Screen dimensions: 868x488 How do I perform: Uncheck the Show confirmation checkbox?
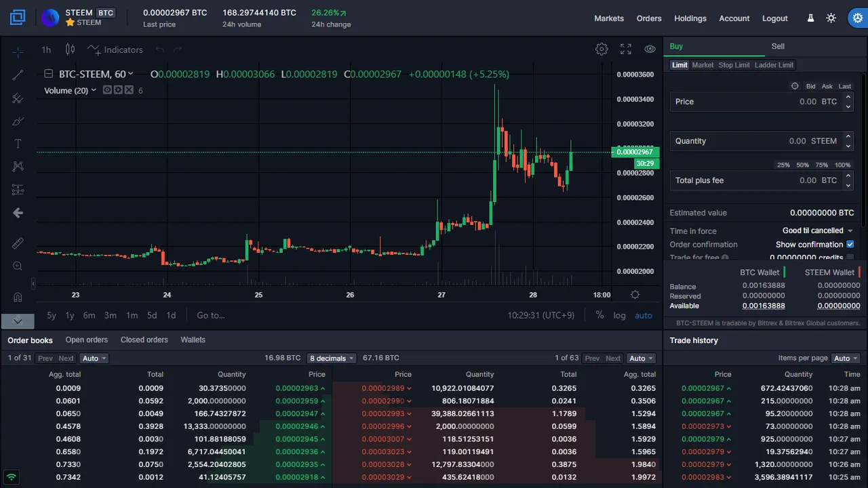(850, 244)
